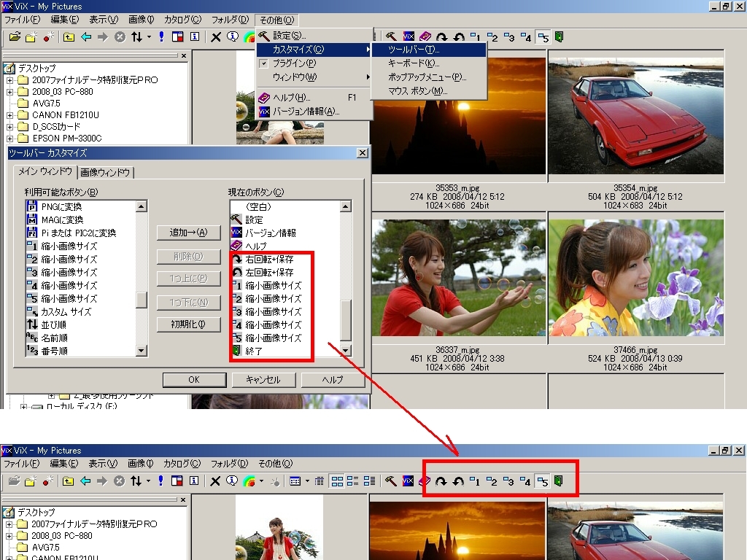
Task: Expand EPSON PM-3300C folder in upper tree
Action: click(10, 139)
